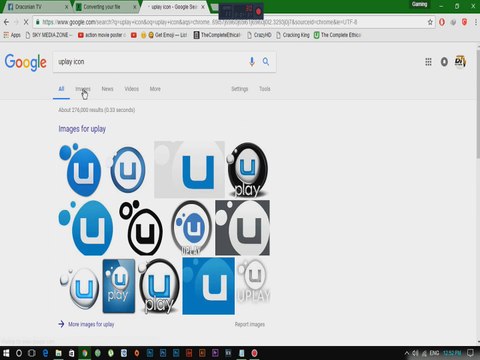
Task: Stop recording in the overlay widget
Action: pyautogui.click(x=258, y=12)
